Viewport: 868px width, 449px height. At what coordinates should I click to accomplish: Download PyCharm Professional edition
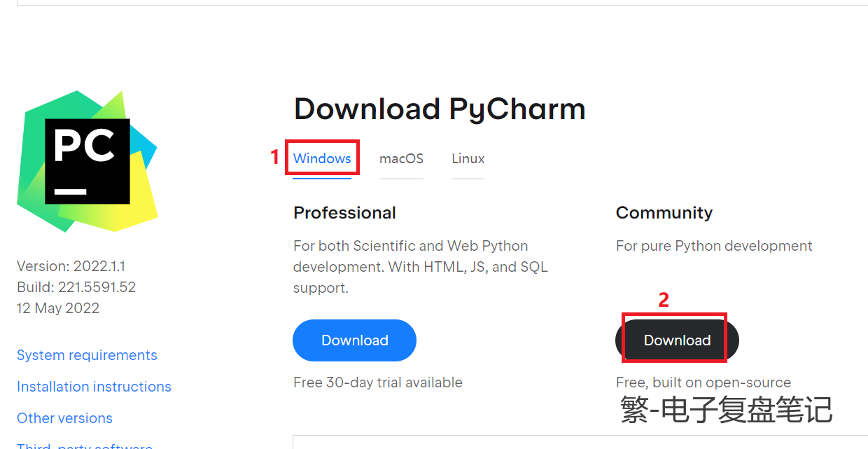tap(354, 340)
